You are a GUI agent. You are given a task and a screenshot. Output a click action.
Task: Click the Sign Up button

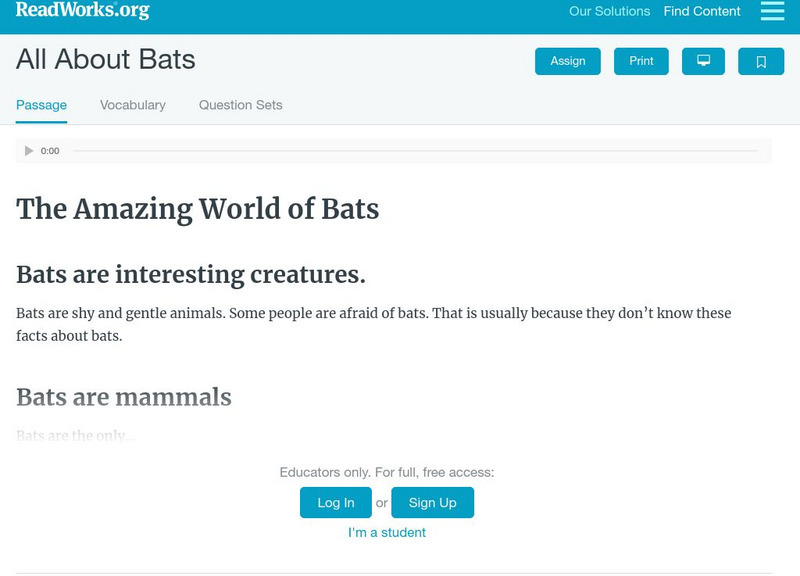click(x=432, y=503)
